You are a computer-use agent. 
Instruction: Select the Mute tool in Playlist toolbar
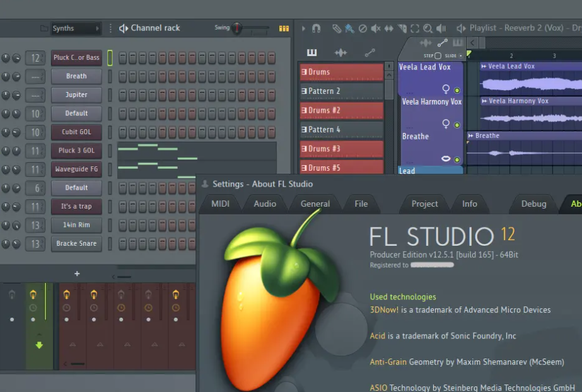point(376,28)
